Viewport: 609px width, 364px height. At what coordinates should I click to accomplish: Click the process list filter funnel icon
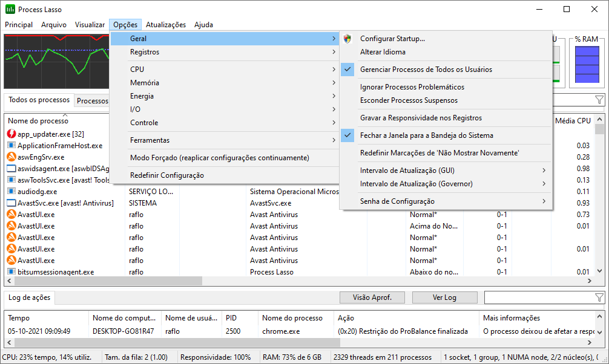599,100
